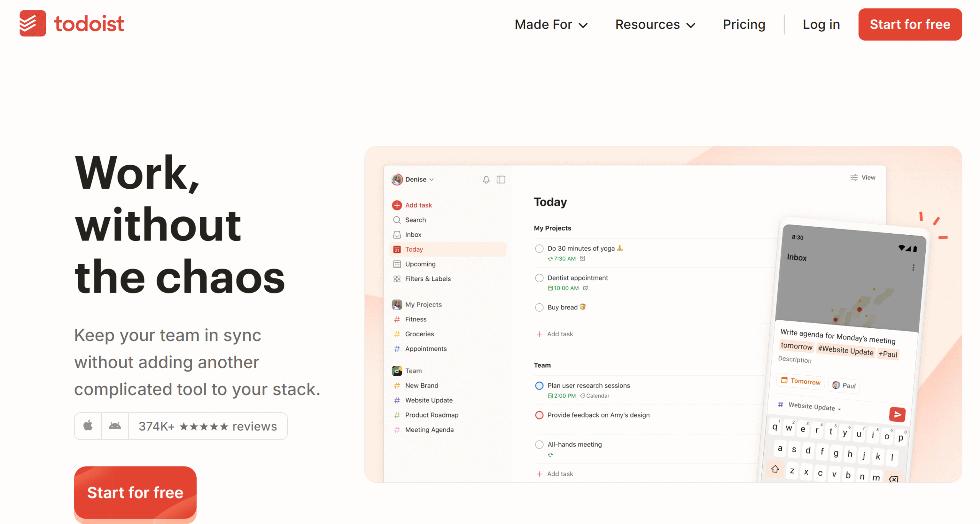The image size is (980, 524).
Task: Tap the shift key on phone keyboard
Action: click(x=775, y=469)
